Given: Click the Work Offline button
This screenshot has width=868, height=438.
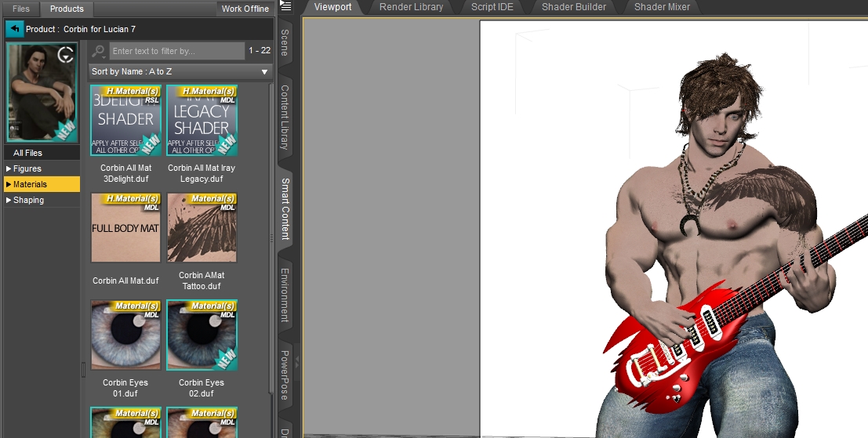Looking at the screenshot, I should tap(245, 9).
